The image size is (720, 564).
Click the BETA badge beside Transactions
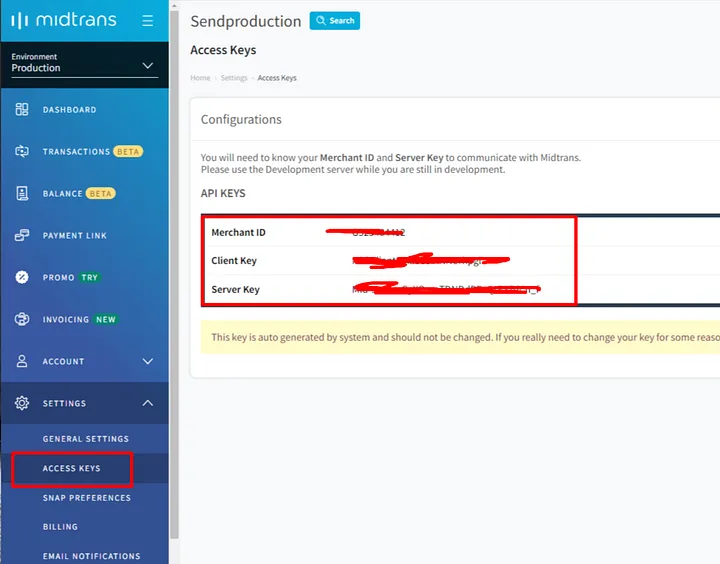(128, 152)
